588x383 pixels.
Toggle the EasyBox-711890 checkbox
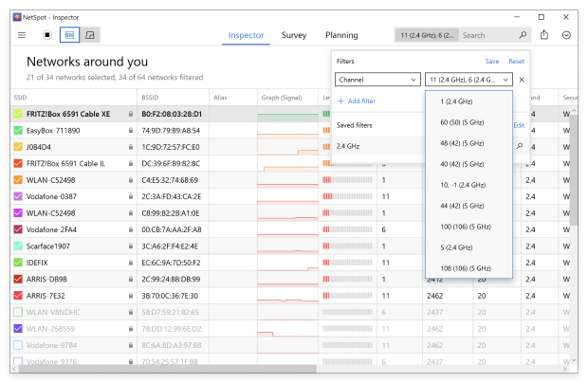click(18, 131)
